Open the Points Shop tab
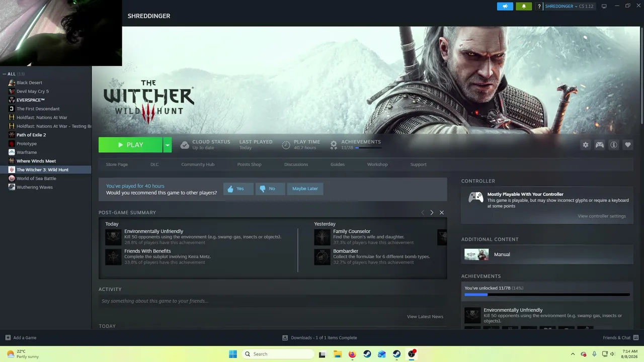The height and width of the screenshot is (362, 644). (250, 164)
